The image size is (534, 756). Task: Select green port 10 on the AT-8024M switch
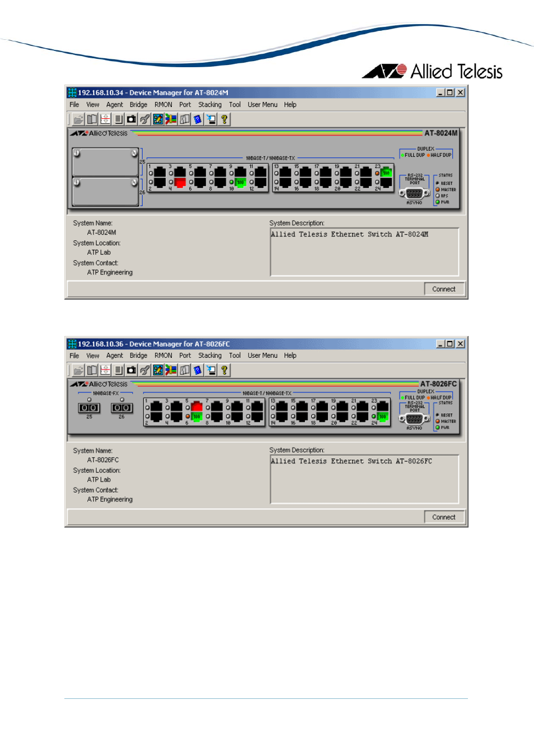(x=240, y=182)
